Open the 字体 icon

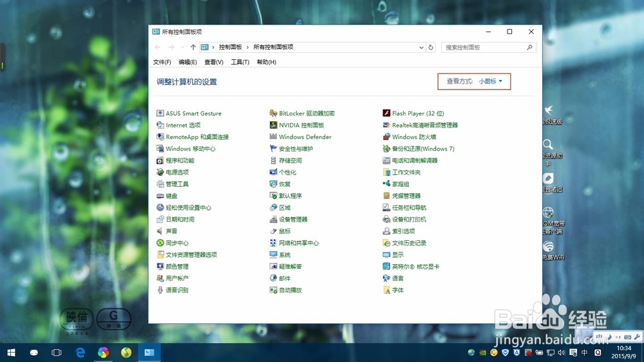point(386,290)
